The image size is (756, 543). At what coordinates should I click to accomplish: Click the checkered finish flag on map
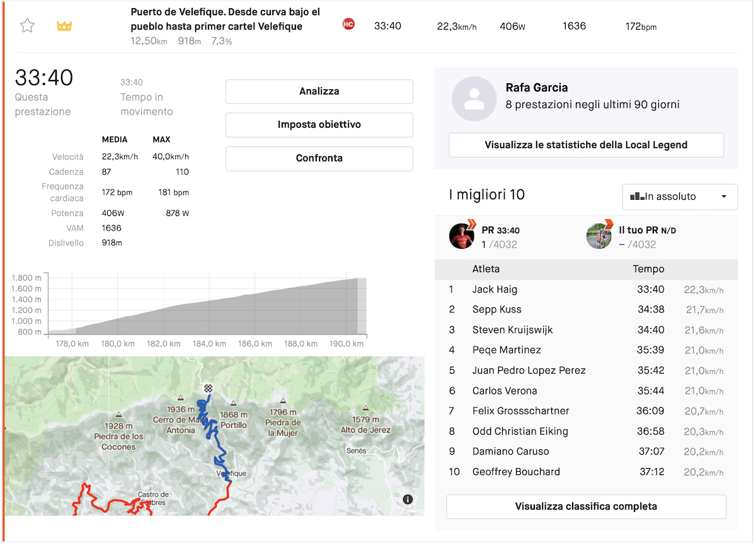207,389
